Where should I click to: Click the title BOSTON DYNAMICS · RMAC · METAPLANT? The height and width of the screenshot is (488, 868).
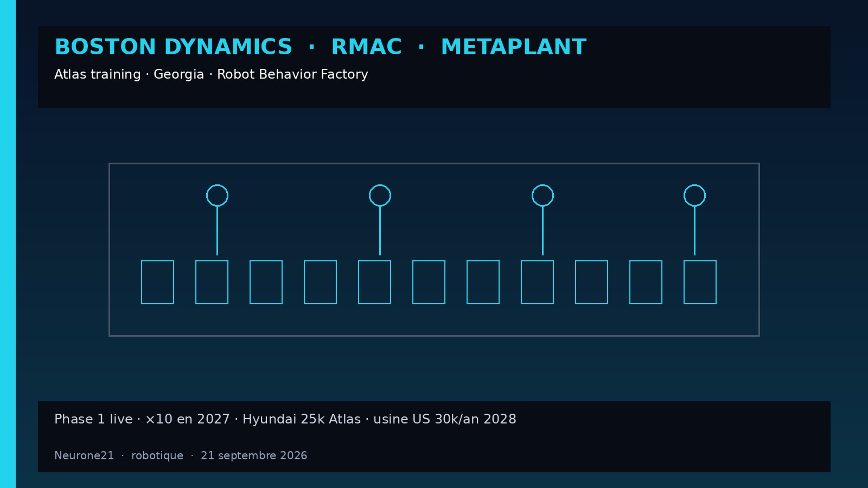point(320,47)
